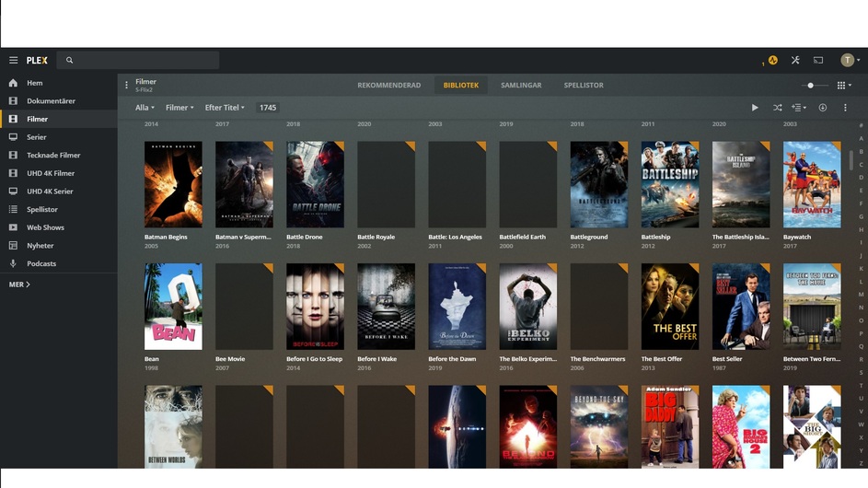Click The Benchwarmers title link
The width and height of the screenshot is (868, 488).
pos(597,359)
